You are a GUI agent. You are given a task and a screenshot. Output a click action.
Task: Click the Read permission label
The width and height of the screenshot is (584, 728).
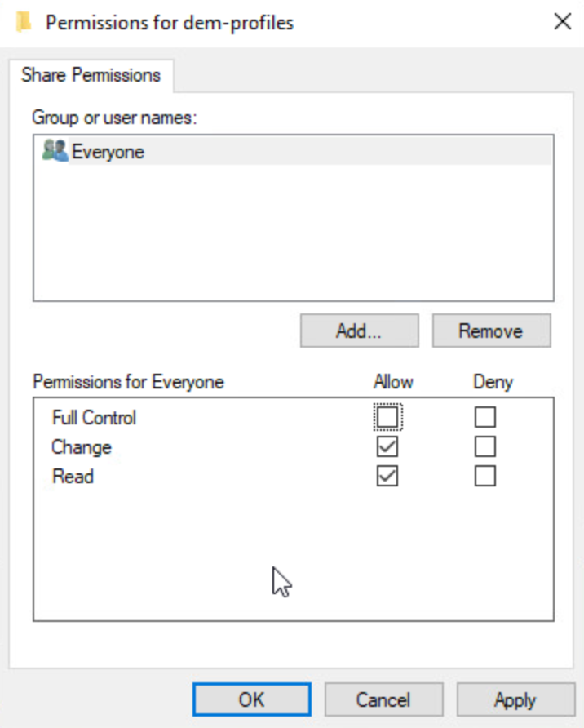click(x=73, y=477)
